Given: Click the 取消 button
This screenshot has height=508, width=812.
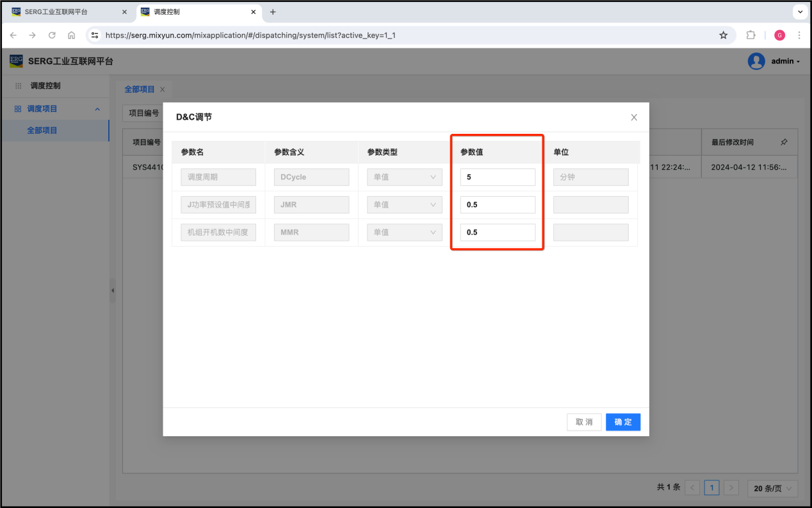Looking at the screenshot, I should [583, 422].
